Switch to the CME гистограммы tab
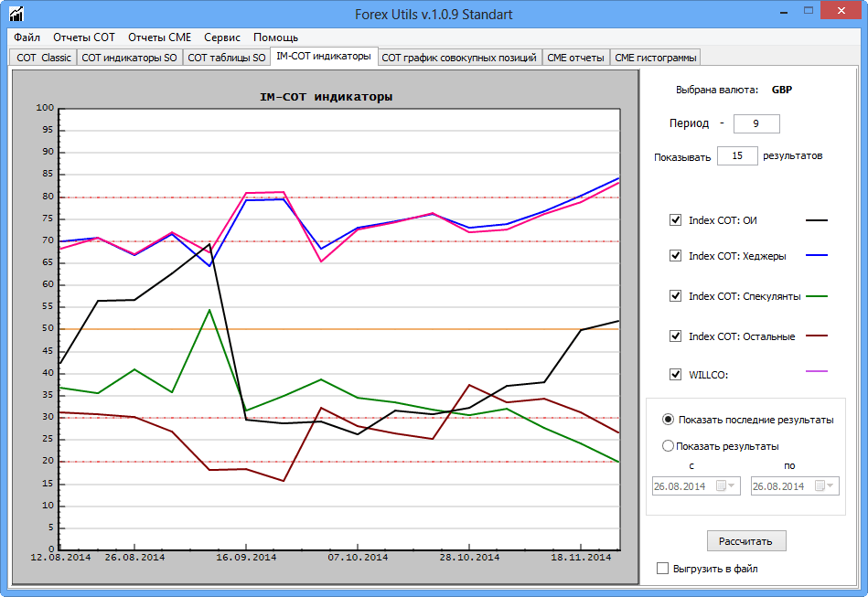Viewport: 868px width, 597px height. pos(656,58)
